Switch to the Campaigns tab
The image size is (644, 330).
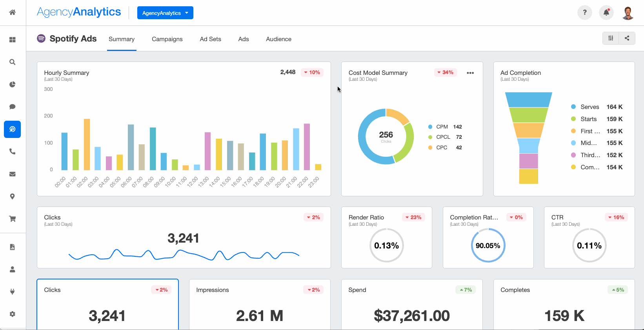pyautogui.click(x=167, y=39)
